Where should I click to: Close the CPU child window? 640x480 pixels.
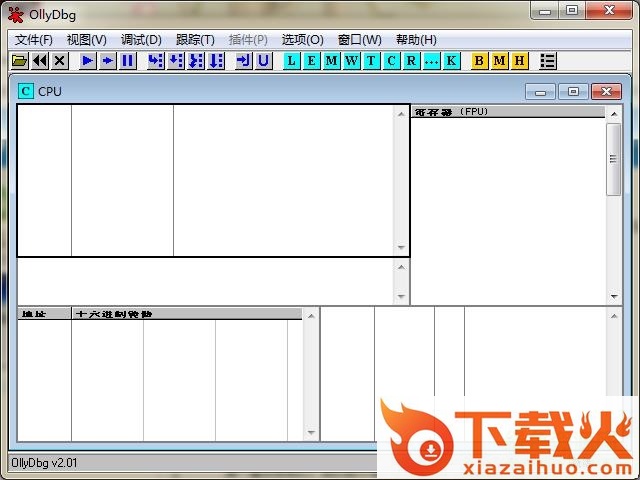(x=607, y=92)
